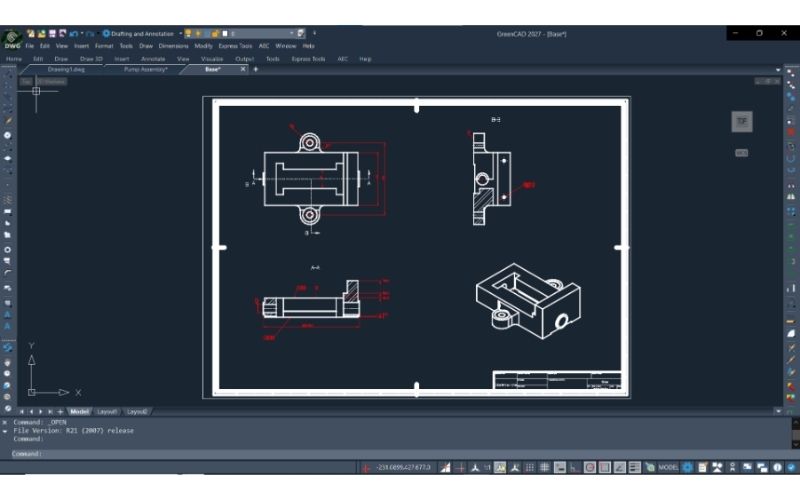Select the Model layout tab

tap(79, 411)
